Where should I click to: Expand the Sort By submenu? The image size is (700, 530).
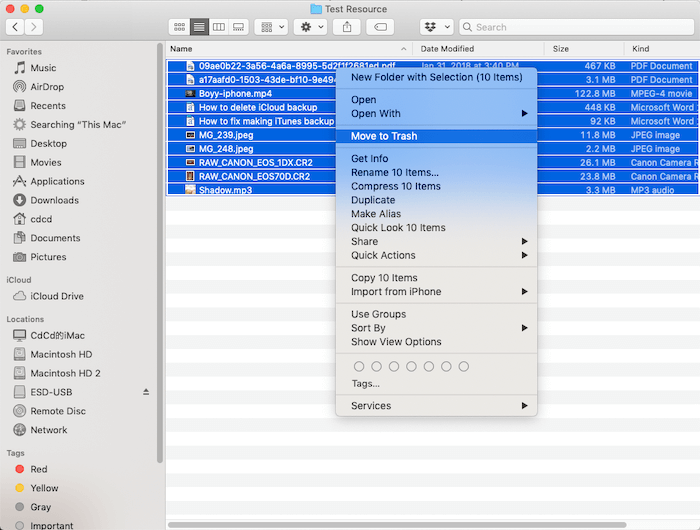[x=436, y=328]
